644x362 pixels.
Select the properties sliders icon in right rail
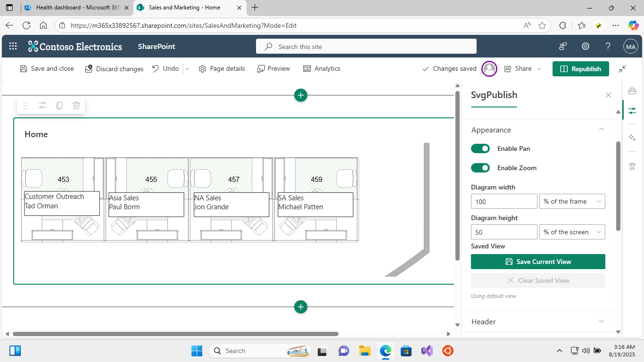point(632,111)
